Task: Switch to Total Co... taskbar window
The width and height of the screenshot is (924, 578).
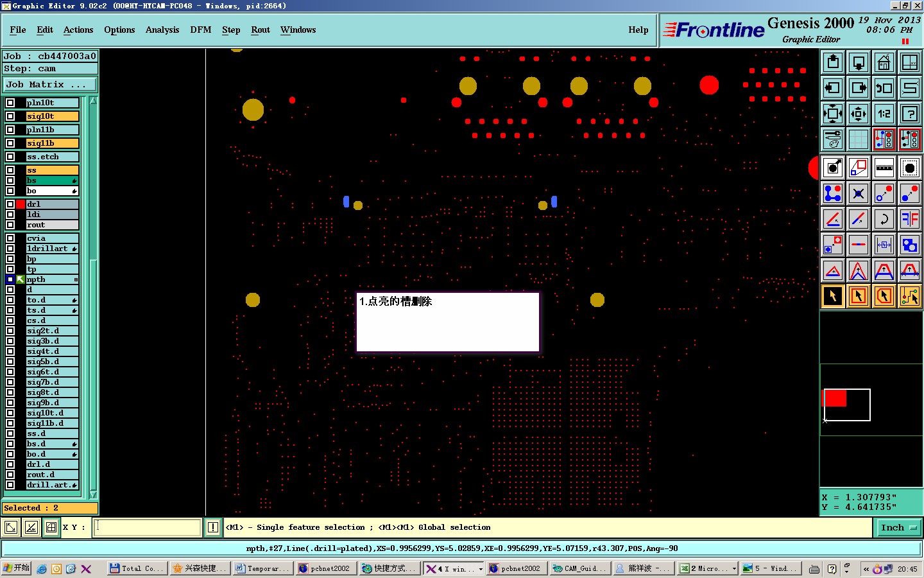Action: (136, 569)
